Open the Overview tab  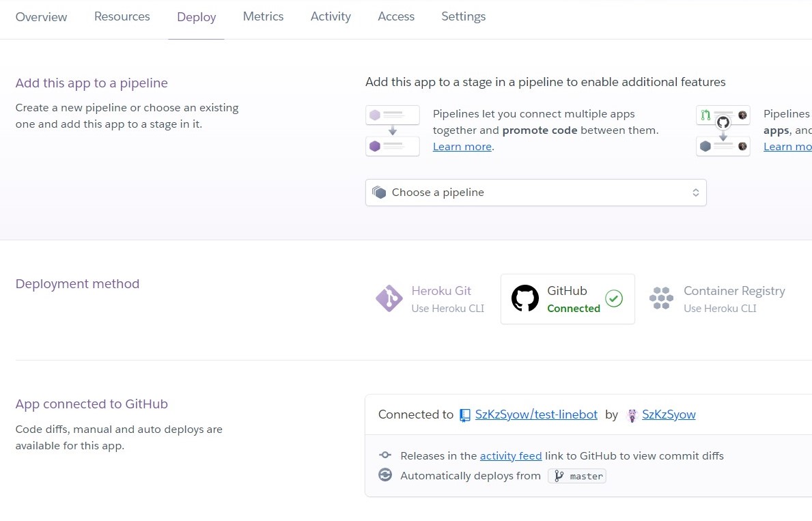(x=41, y=16)
